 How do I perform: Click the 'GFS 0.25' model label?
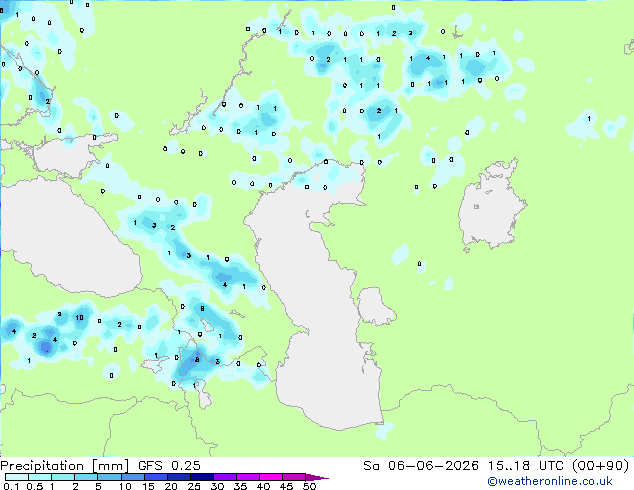(169, 466)
